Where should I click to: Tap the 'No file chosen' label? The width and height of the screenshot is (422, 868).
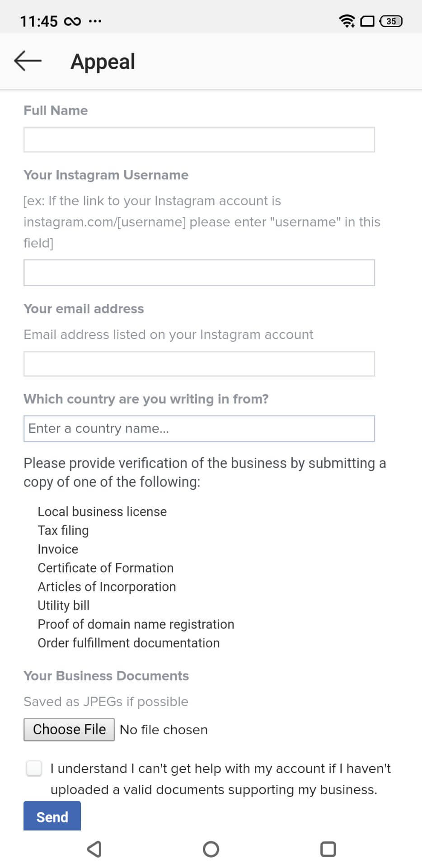[x=163, y=729]
